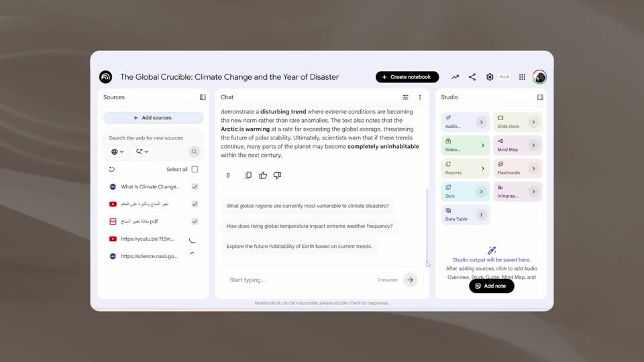Image resolution: width=644 pixels, height=362 pixels.
Task: Expand the Flashcards options arrow
Action: 533,168
